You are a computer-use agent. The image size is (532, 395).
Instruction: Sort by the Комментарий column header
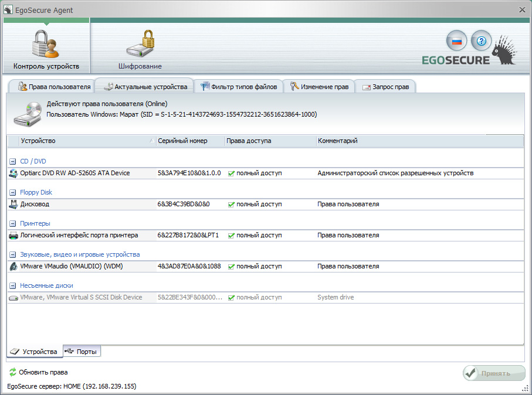click(420, 141)
